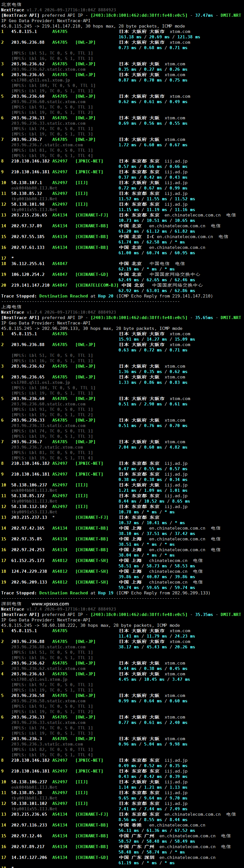Click the "深圳电信" heading
Viewport: 244px width, 868px height.
pyautogui.click(x=11, y=603)
